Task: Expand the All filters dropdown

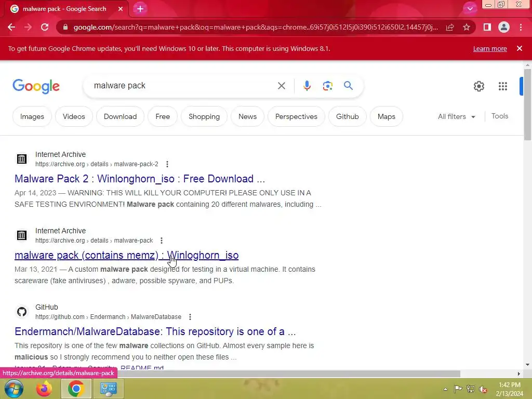Action: tap(456, 116)
